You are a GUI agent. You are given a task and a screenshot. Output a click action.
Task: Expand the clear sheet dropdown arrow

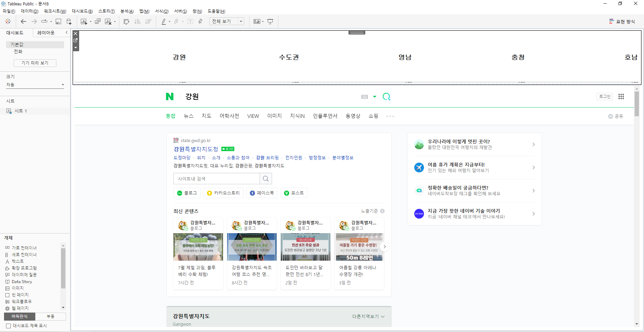click(x=115, y=22)
